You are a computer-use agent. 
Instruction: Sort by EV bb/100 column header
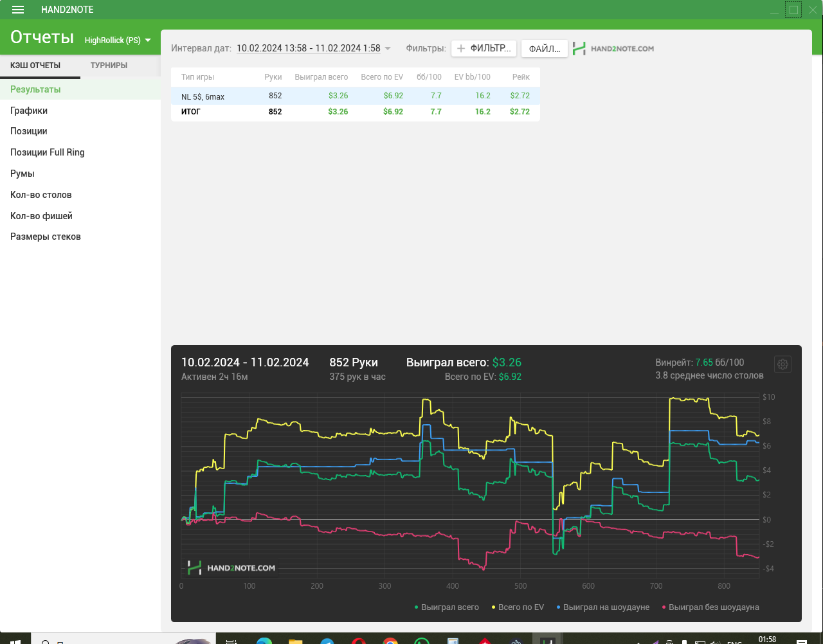472,77
